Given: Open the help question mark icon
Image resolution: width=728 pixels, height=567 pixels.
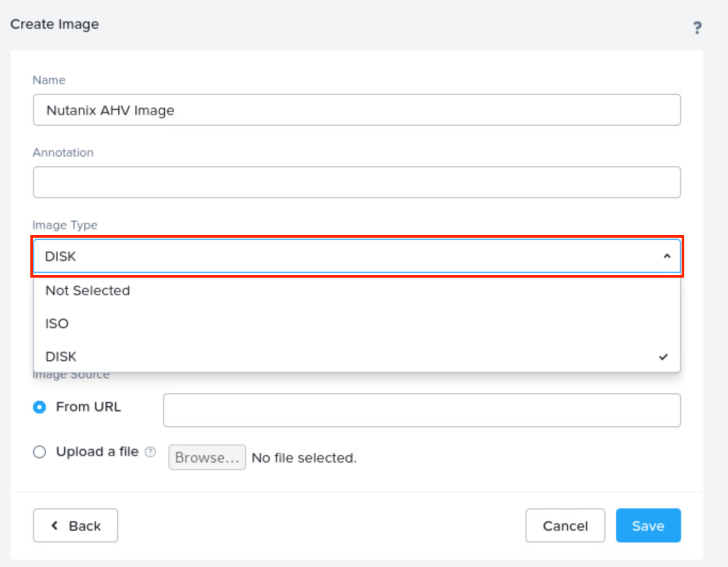Looking at the screenshot, I should click(697, 28).
